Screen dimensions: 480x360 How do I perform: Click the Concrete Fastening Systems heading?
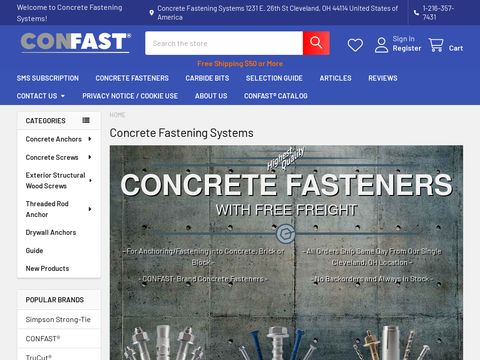(181, 133)
